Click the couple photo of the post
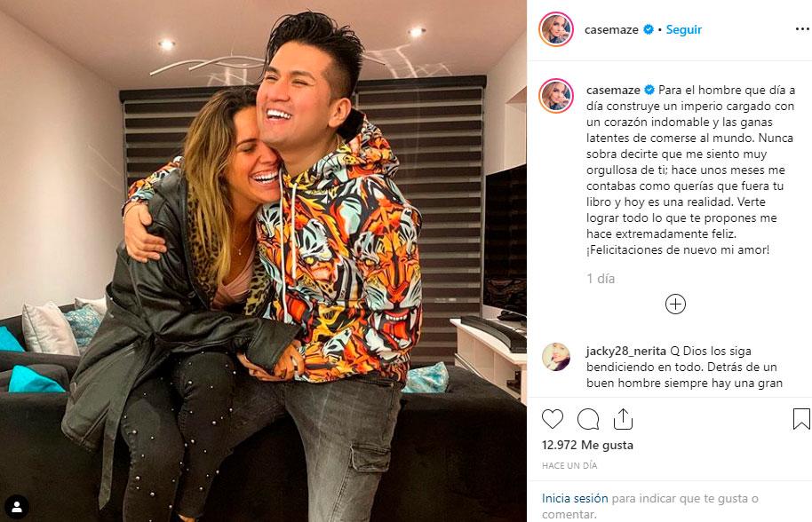This screenshot has height=522, width=812. (x=263, y=261)
